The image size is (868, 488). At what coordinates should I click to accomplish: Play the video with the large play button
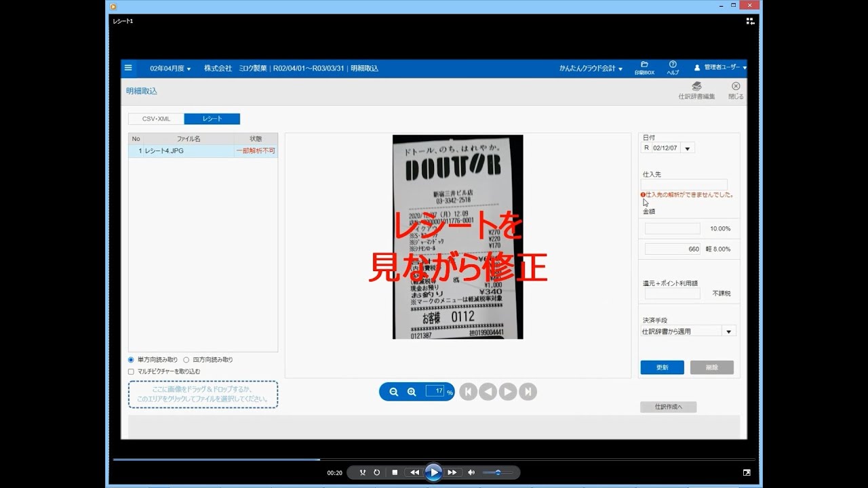click(433, 472)
